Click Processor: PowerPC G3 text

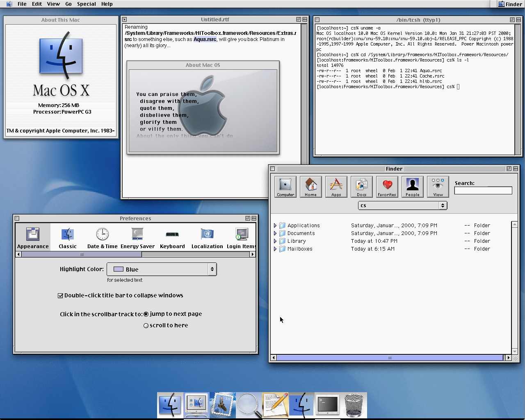pyautogui.click(x=62, y=112)
